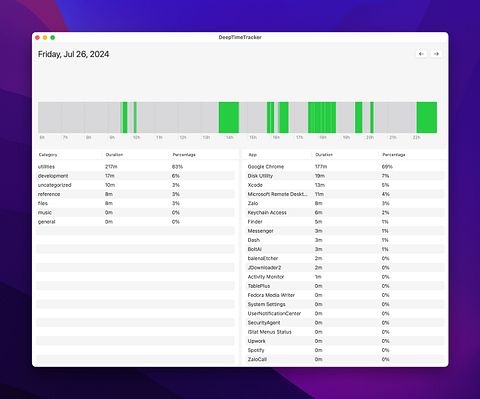
Task: Click the green block near 18h
Action: coord(322,117)
